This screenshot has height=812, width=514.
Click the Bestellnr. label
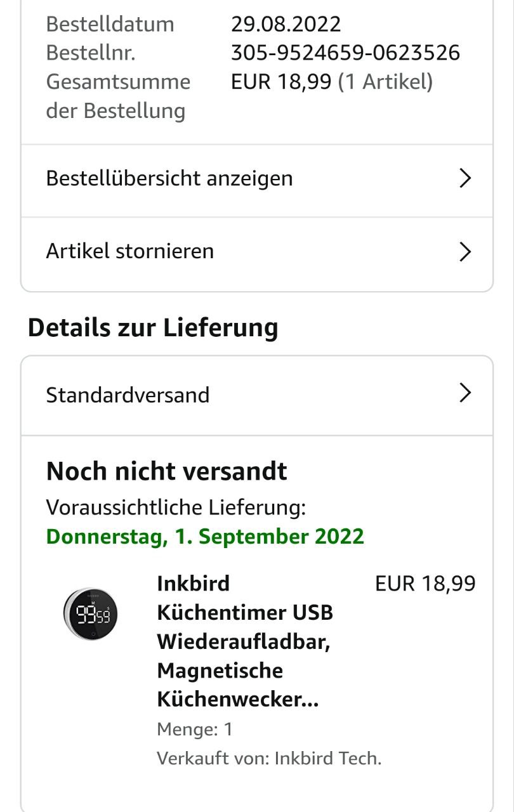coord(91,53)
